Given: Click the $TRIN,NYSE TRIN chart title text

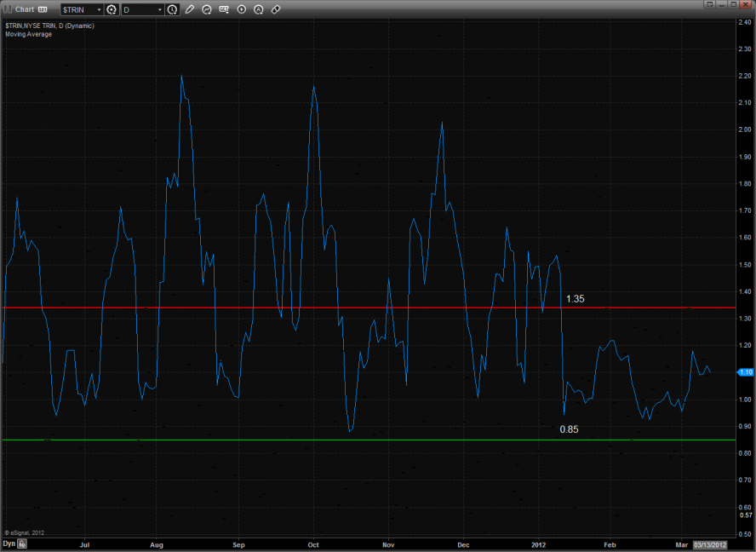Looking at the screenshot, I should pyautogui.click(x=49, y=26).
